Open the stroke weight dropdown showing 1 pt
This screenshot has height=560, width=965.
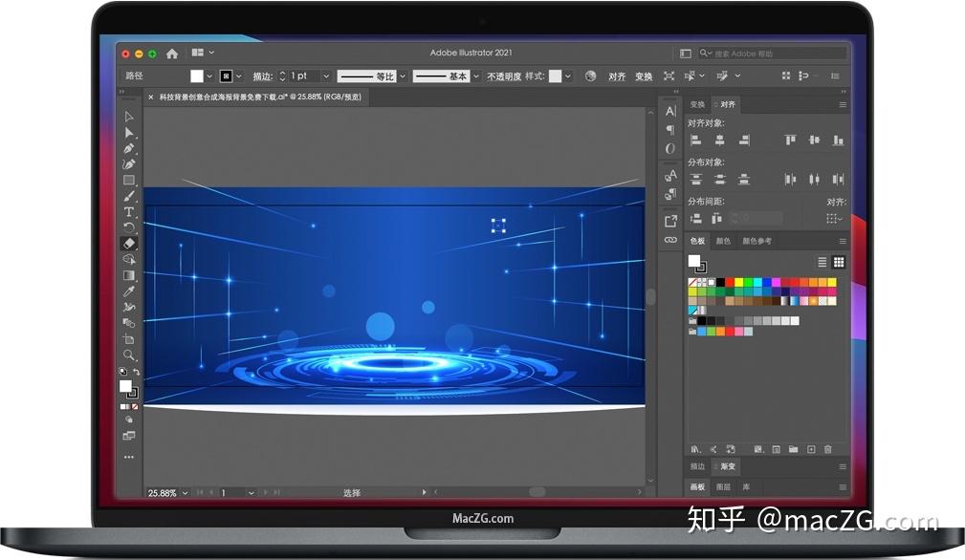click(325, 76)
